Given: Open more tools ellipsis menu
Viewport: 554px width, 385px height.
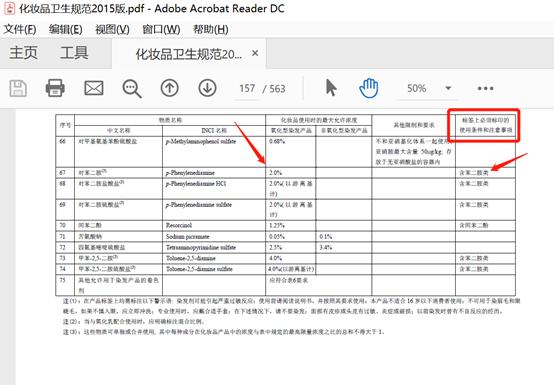Looking at the screenshot, I should click(x=485, y=88).
